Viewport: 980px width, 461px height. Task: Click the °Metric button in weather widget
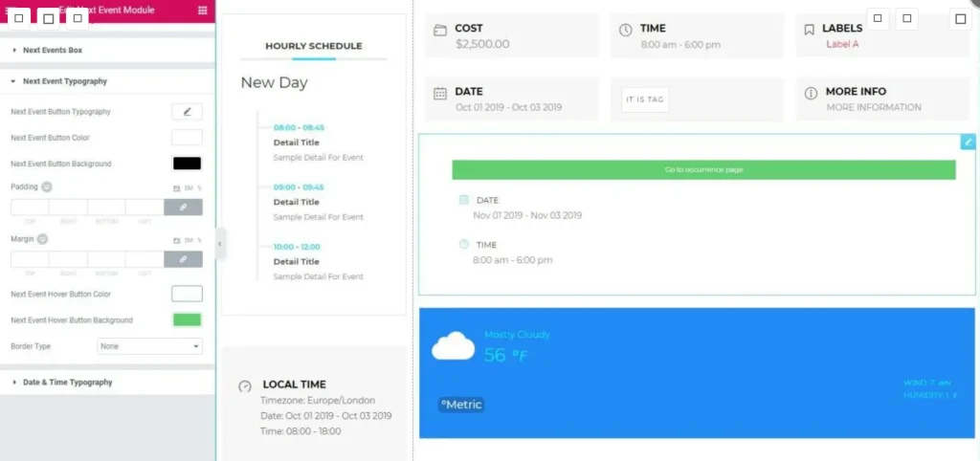[461, 405]
